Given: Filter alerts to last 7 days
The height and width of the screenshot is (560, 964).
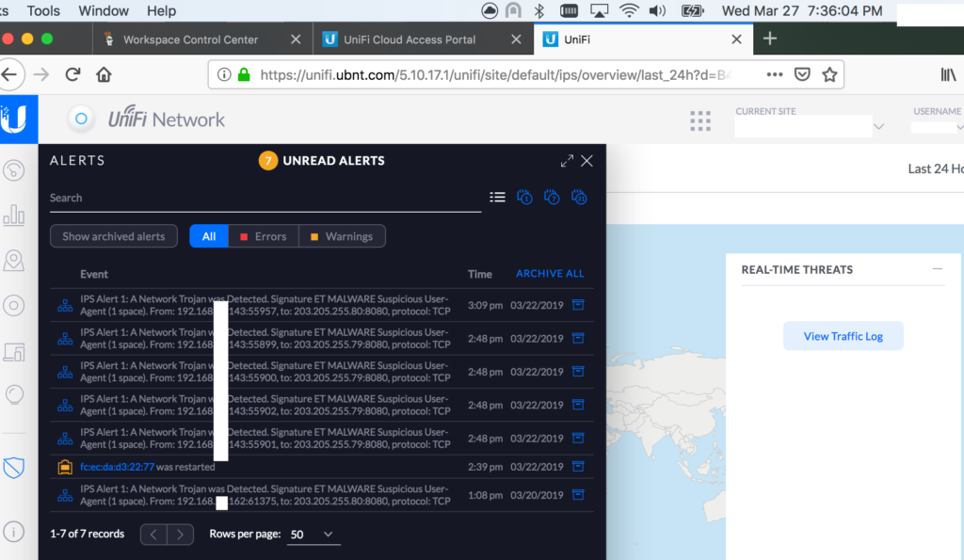Looking at the screenshot, I should pos(552,198).
